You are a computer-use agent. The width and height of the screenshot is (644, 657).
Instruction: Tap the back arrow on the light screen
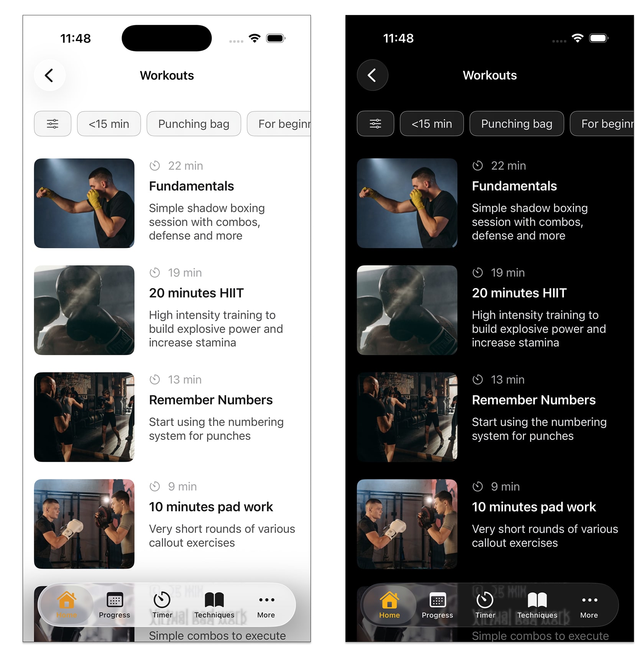[x=49, y=76]
